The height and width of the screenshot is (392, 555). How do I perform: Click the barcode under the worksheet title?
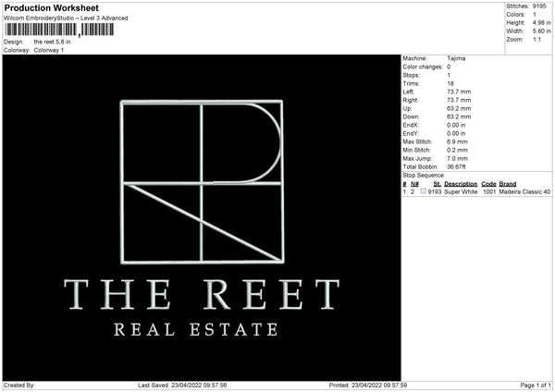tap(59, 30)
